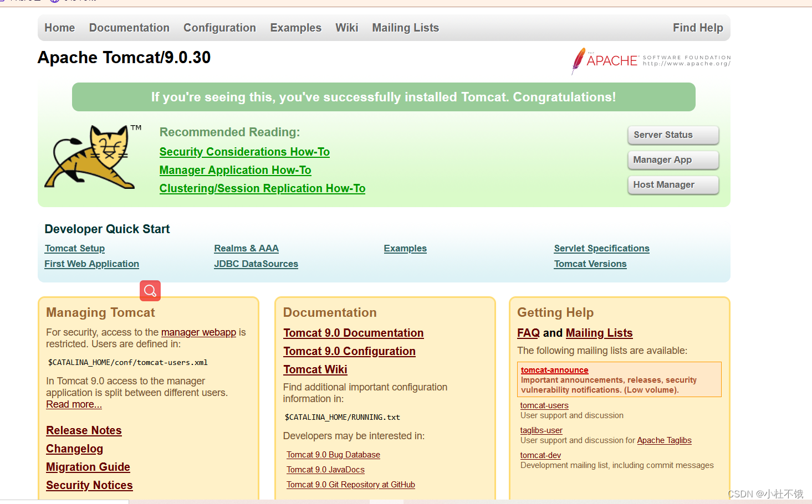Click the Server Status button
The width and height of the screenshot is (812, 504).
pos(673,135)
